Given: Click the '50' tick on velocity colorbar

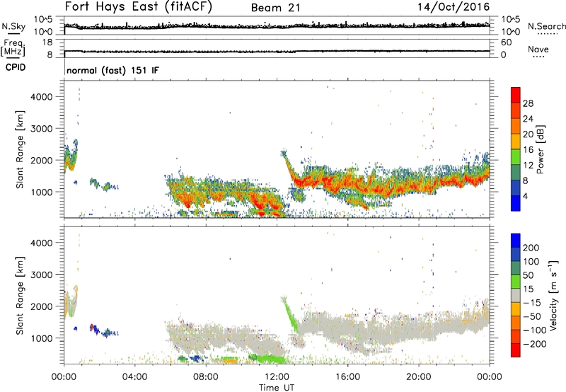Looking at the screenshot, I should [528, 275].
